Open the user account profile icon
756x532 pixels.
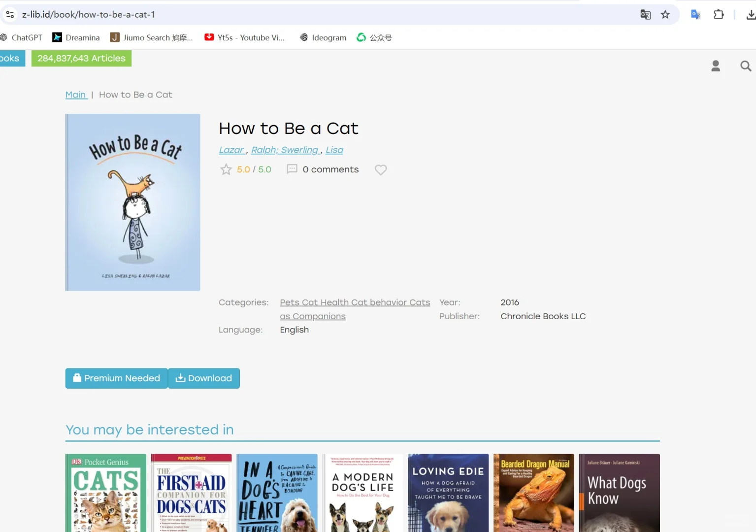pyautogui.click(x=716, y=66)
